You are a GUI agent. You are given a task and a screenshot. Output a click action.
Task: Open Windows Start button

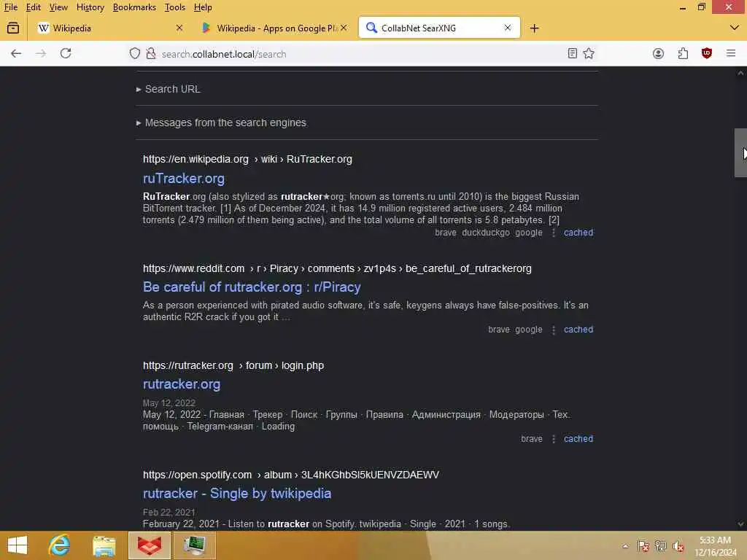pos(18,545)
